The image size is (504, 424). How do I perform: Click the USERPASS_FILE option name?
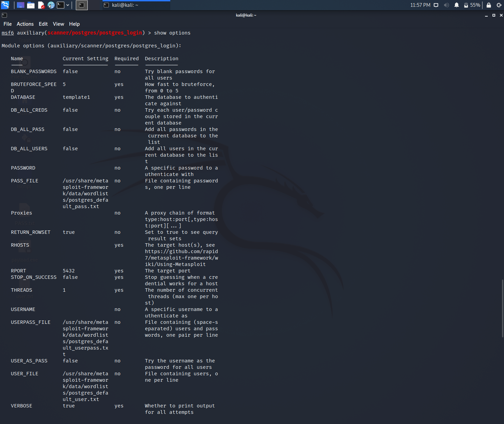30,322
